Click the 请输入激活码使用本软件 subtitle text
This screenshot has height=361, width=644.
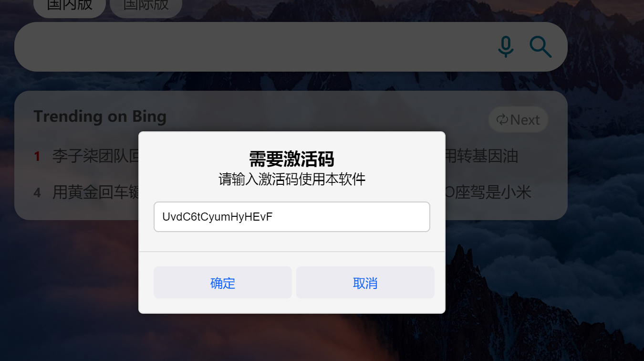292,179
